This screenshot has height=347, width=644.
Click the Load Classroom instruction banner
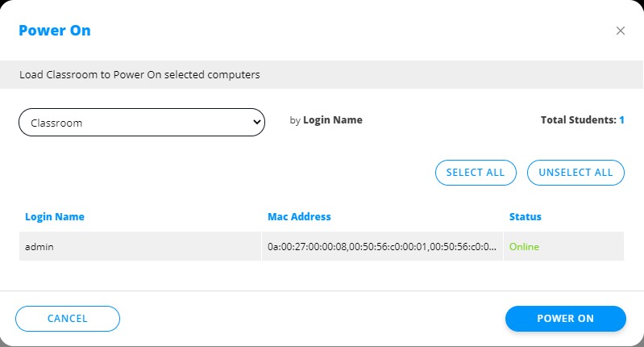tap(140, 75)
